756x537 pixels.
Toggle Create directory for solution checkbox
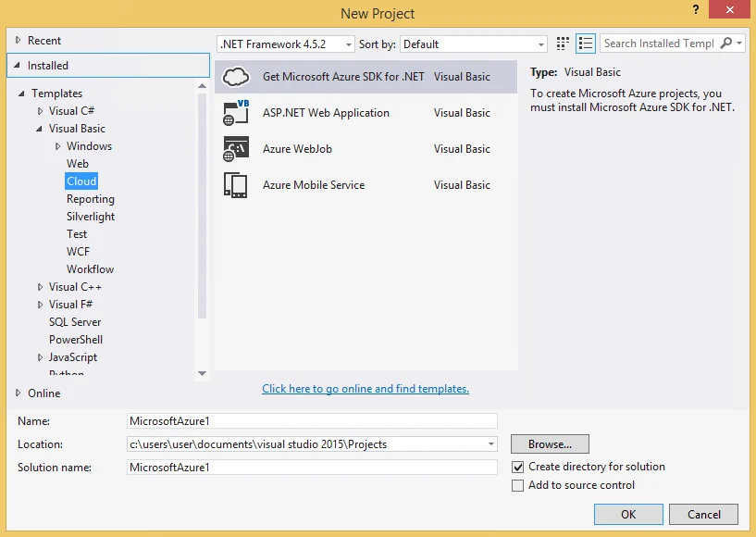click(517, 467)
